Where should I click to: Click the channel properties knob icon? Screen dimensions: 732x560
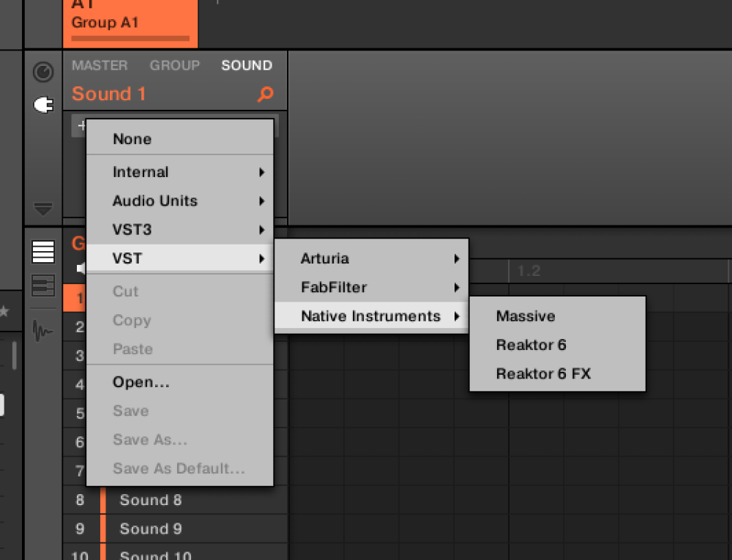tap(43, 72)
